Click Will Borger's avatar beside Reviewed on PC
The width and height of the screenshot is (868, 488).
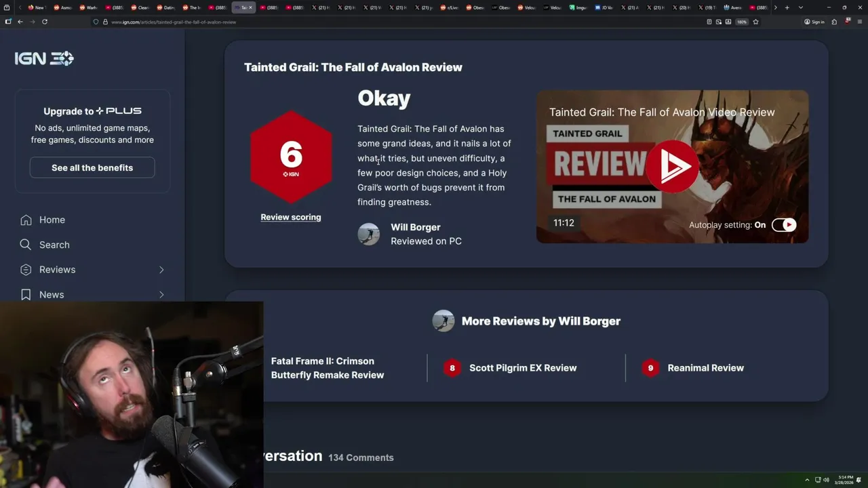369,234
